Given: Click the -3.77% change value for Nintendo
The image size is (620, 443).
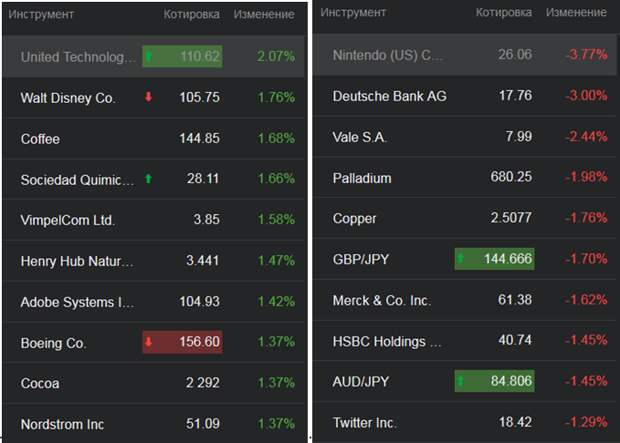Looking at the screenshot, I should pyautogui.click(x=586, y=54).
